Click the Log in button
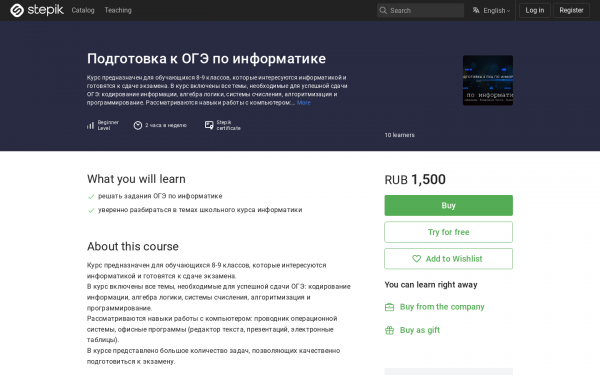This screenshot has width=600, height=375. click(x=535, y=10)
